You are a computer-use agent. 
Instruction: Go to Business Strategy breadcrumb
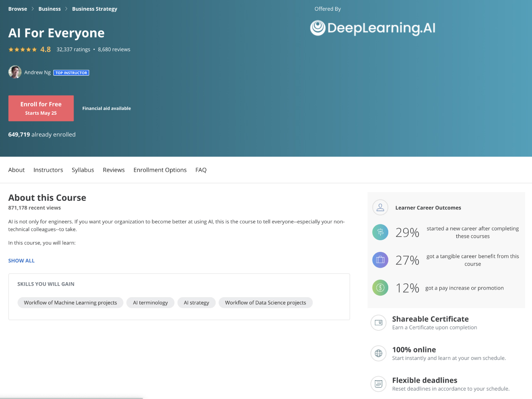coord(95,9)
